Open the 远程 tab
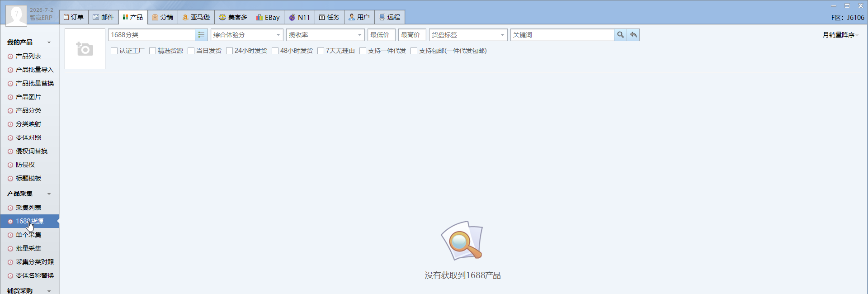The height and width of the screenshot is (294, 868). point(390,17)
